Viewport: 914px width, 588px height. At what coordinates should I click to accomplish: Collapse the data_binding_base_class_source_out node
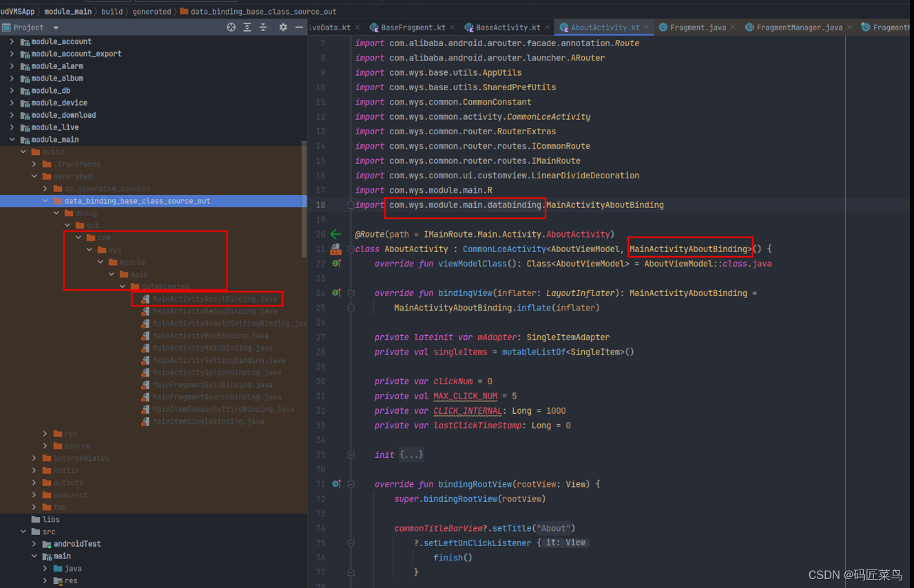point(45,201)
